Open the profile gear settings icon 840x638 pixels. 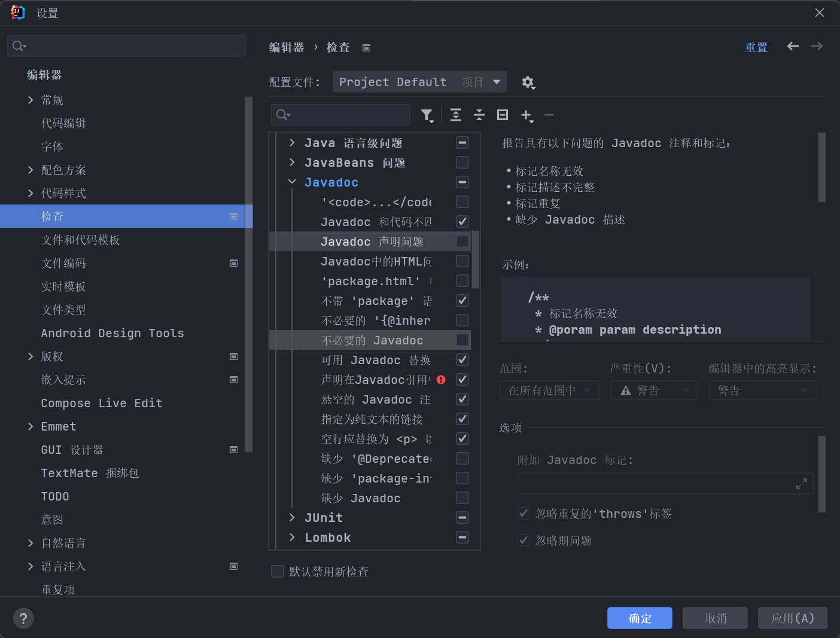point(528,83)
